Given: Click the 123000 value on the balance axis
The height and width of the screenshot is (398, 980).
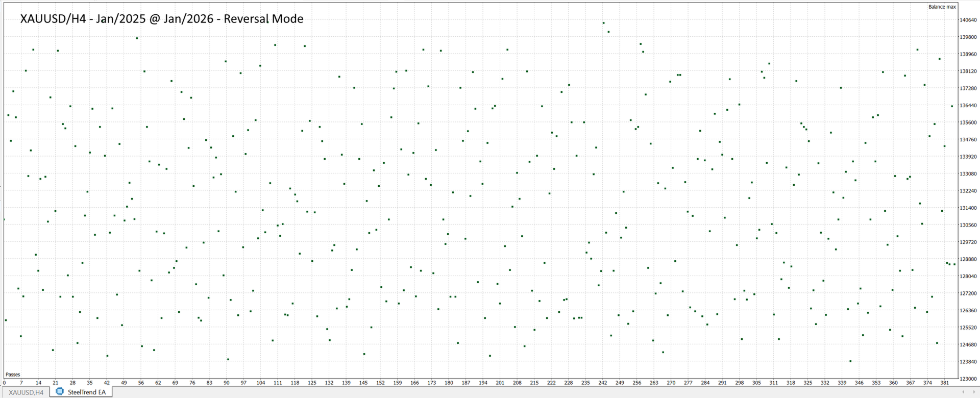Looking at the screenshot, I should 968,379.
